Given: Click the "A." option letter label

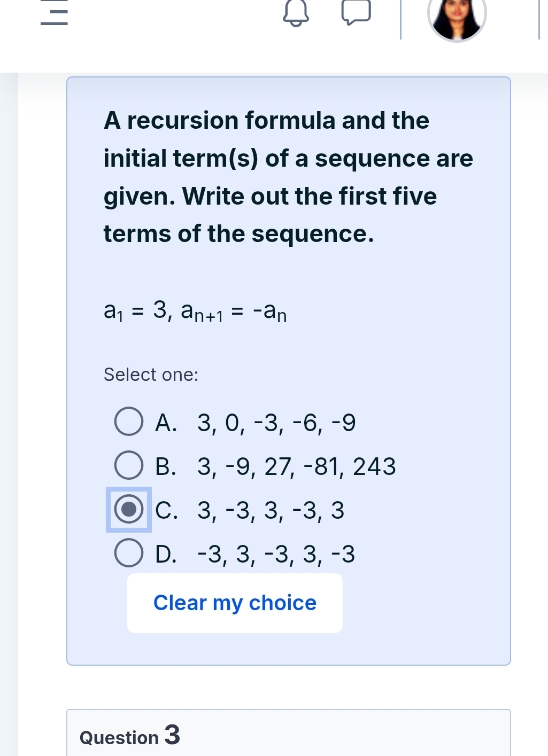Looking at the screenshot, I should coord(166,423).
